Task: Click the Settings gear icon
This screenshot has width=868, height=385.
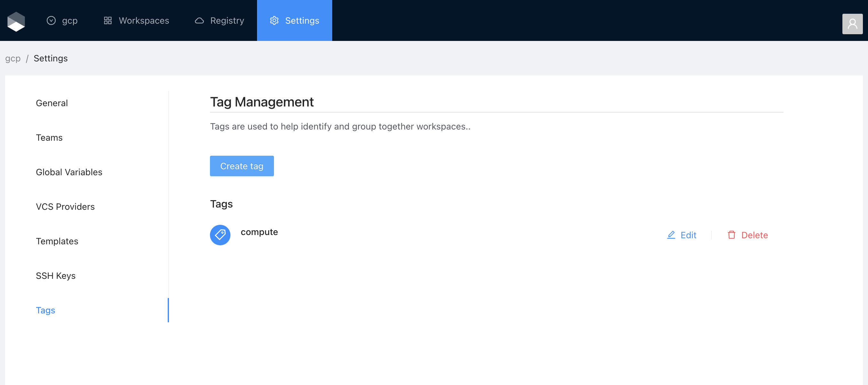Action: click(x=274, y=20)
